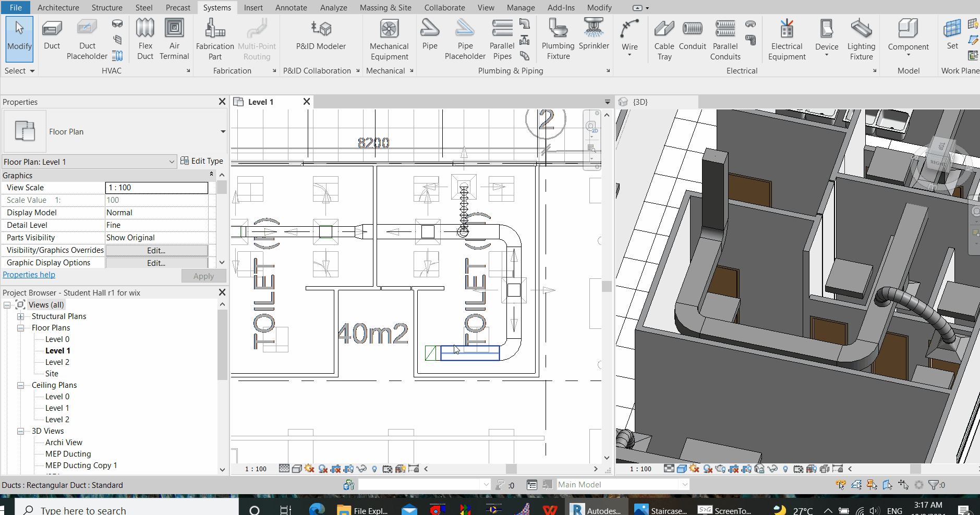Image resolution: width=980 pixels, height=515 pixels.
Task: Open the Main Model design option dropdown
Action: point(684,485)
